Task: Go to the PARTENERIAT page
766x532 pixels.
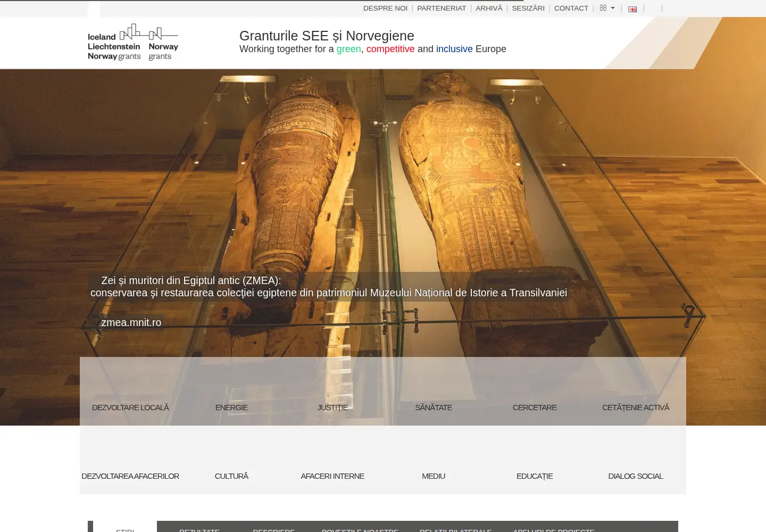Action: 442,8
